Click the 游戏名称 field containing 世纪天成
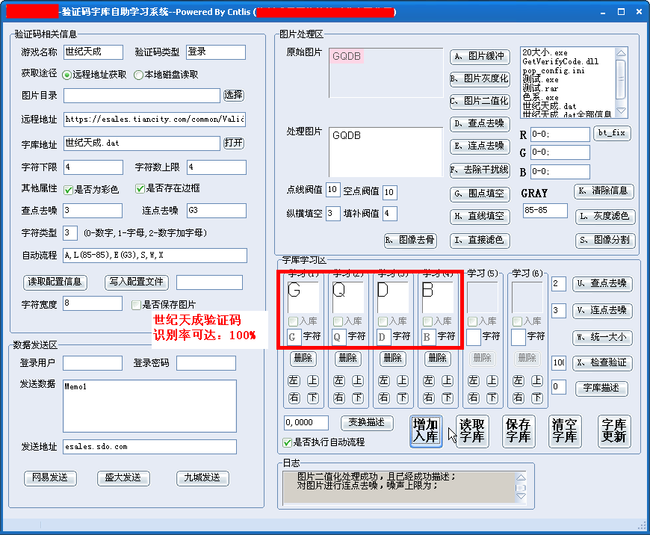 click(93, 52)
